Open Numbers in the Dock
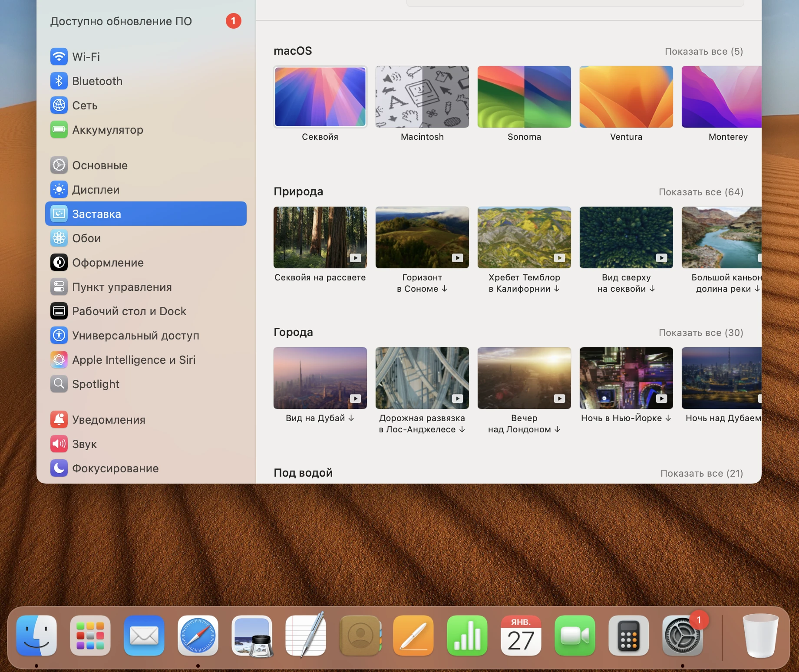 point(467,636)
